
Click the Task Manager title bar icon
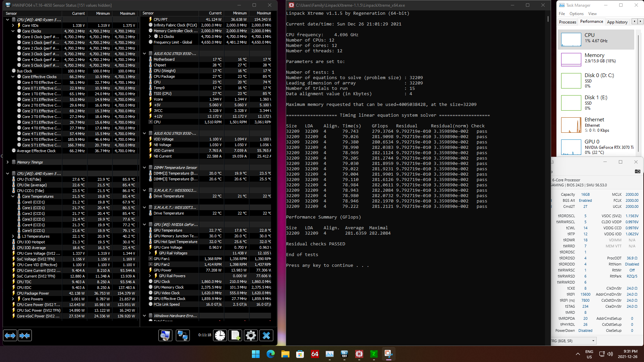click(x=562, y=5)
